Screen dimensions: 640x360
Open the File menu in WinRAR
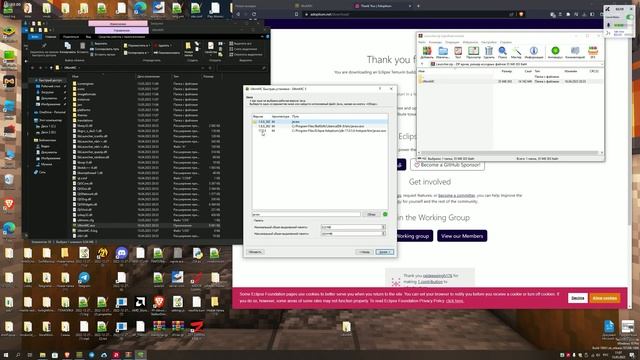422,42
